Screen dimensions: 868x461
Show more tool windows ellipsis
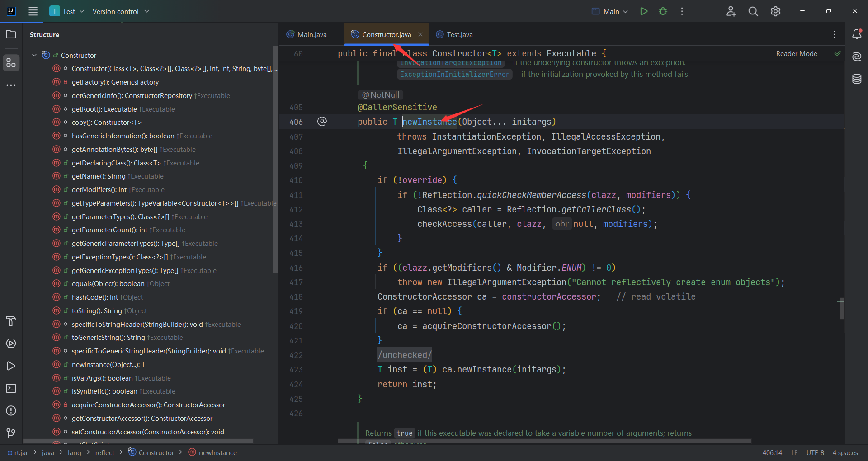tap(11, 85)
